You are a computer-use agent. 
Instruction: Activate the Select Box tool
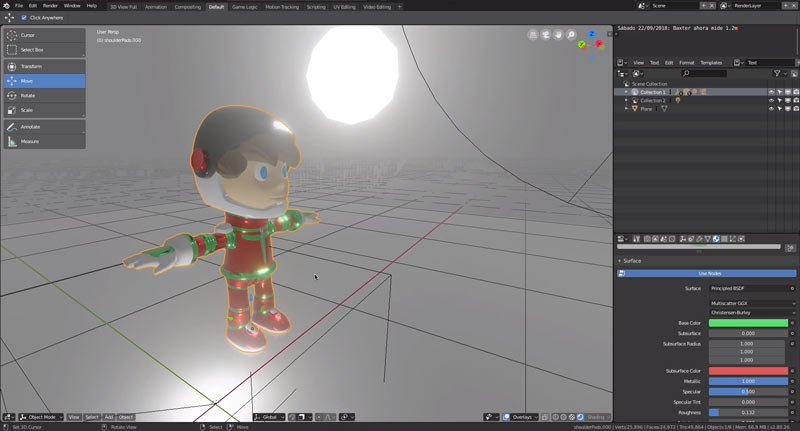(44, 50)
